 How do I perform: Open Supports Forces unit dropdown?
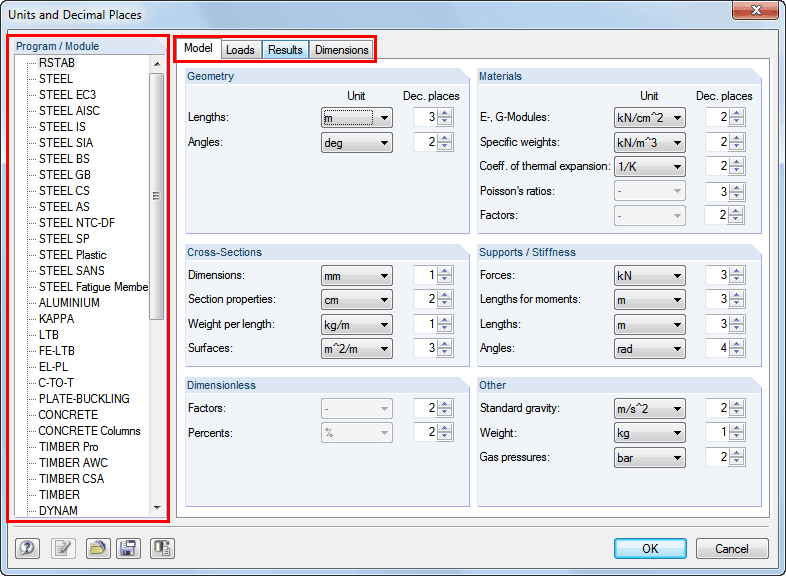tap(650, 276)
